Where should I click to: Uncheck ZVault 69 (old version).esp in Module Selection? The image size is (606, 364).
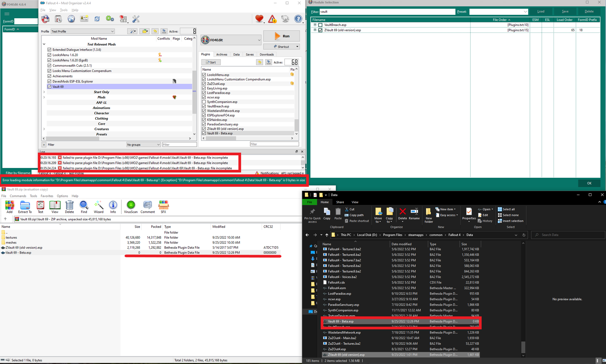[320, 30]
